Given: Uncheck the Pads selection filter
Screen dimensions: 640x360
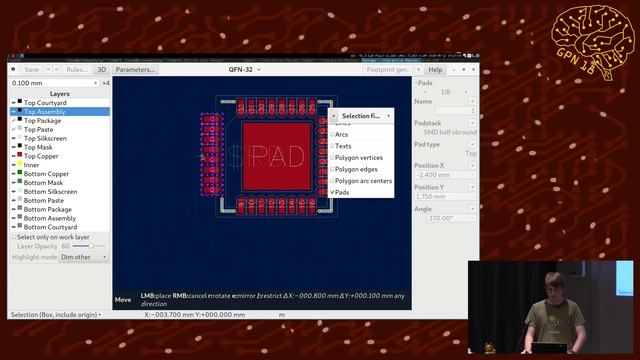Looking at the screenshot, I should (332, 192).
